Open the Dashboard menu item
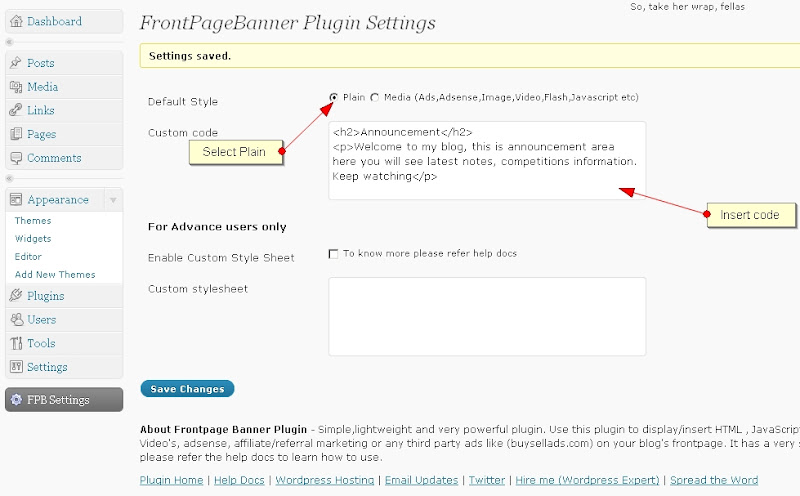The image size is (800, 496). coord(54,21)
